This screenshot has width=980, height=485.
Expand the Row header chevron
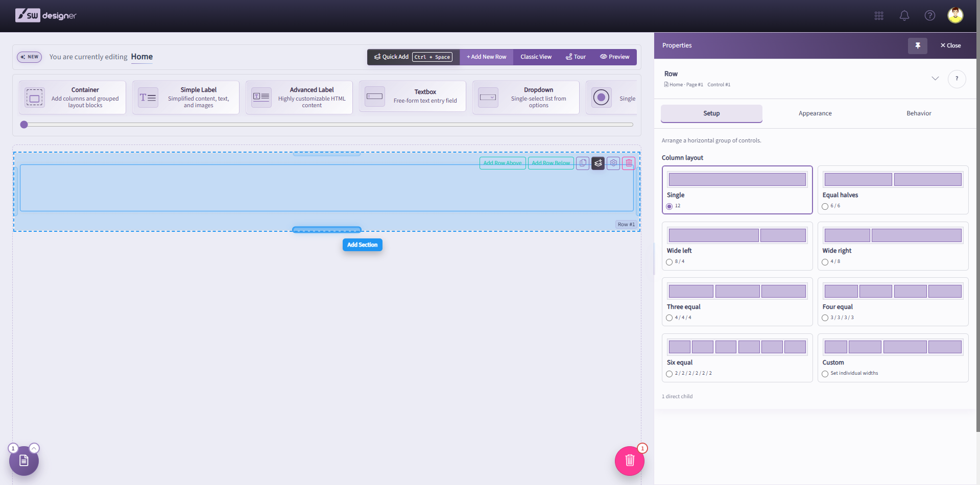point(935,79)
